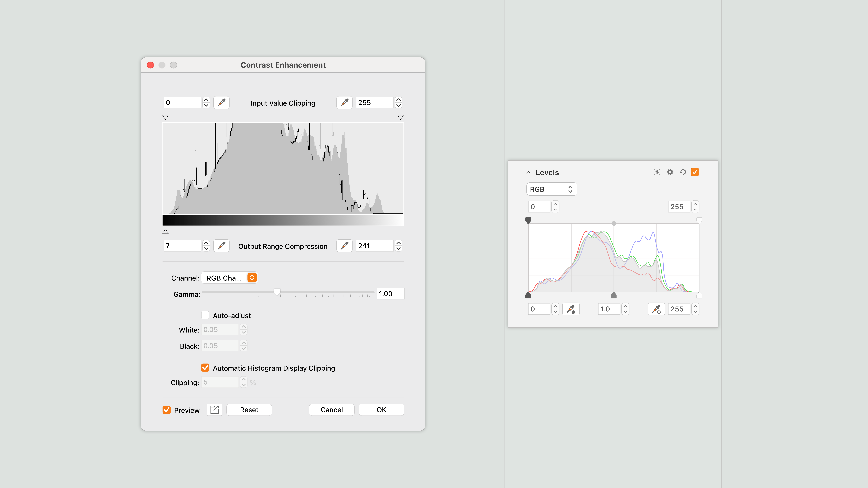The height and width of the screenshot is (488, 868).
Task: Reset Levels panel with the circular arrow
Action: pyautogui.click(x=683, y=172)
